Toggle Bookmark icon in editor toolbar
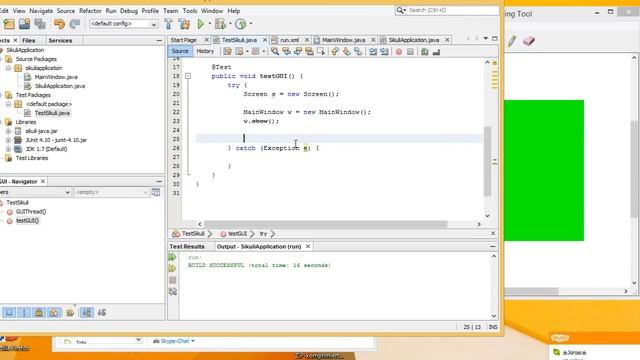This screenshot has width=640, height=360. (358, 51)
